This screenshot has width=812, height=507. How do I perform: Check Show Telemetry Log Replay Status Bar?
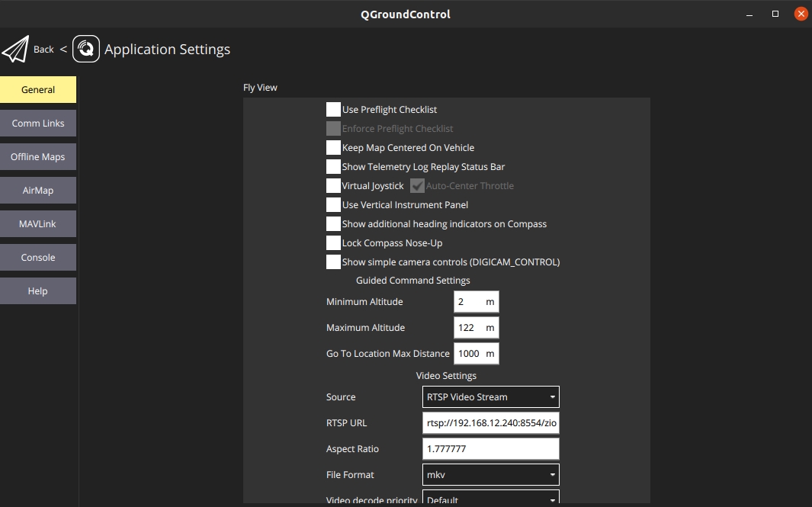(333, 167)
